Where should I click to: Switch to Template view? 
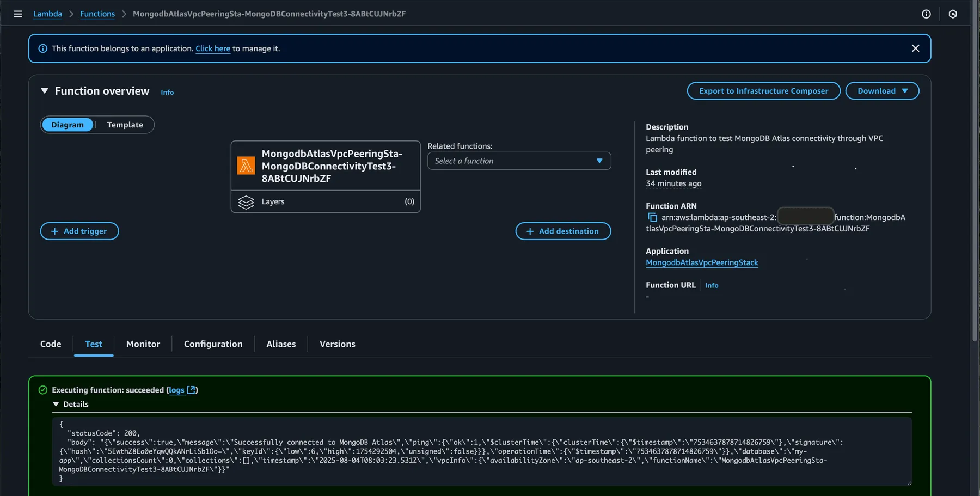(125, 125)
